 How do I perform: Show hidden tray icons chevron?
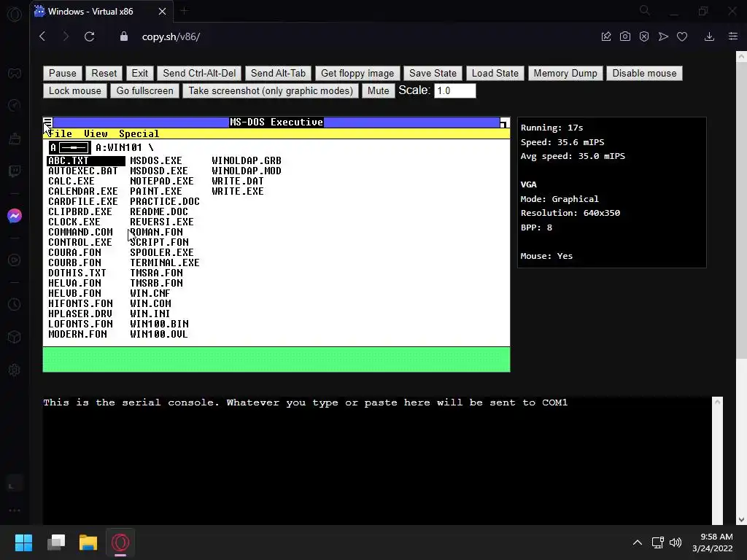(638, 542)
